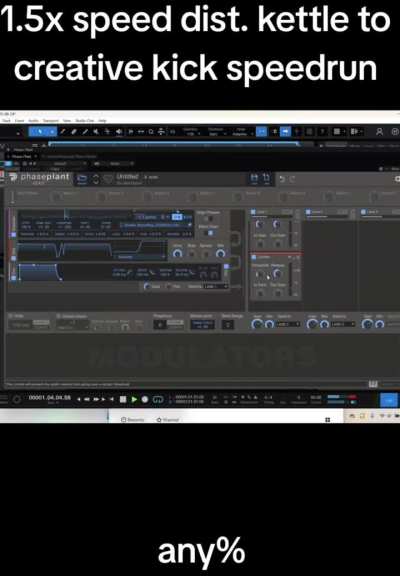The image size is (400, 576).
Task: Select the Eraser tool
Action: tap(74, 132)
